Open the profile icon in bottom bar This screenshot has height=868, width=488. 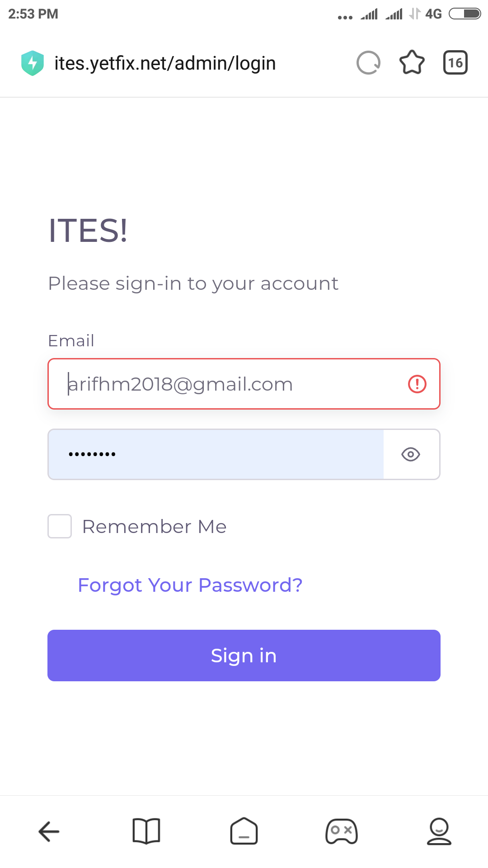[x=439, y=831]
